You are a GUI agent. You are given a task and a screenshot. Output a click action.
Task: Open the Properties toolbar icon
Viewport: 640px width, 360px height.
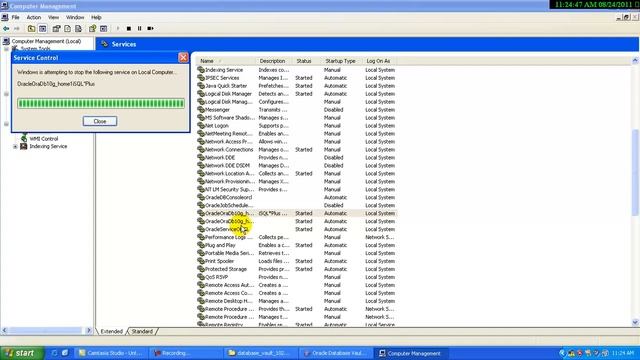coord(56,29)
